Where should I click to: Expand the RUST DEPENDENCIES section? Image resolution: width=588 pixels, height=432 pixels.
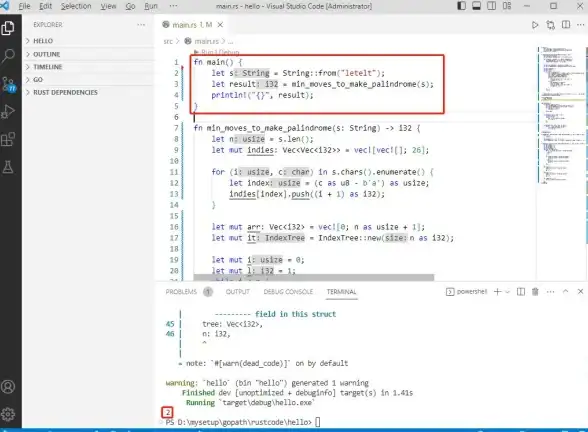(88, 93)
